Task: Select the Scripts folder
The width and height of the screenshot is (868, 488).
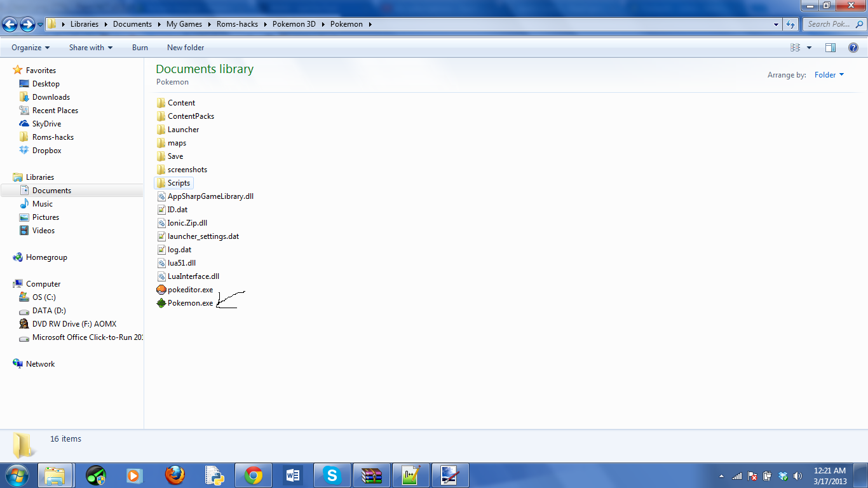Action: point(173,183)
